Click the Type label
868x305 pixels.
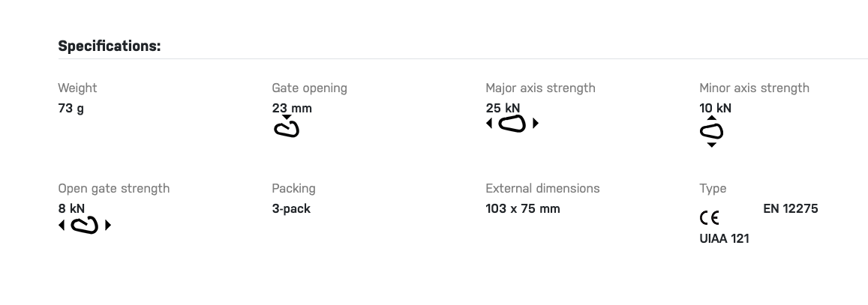click(x=713, y=188)
